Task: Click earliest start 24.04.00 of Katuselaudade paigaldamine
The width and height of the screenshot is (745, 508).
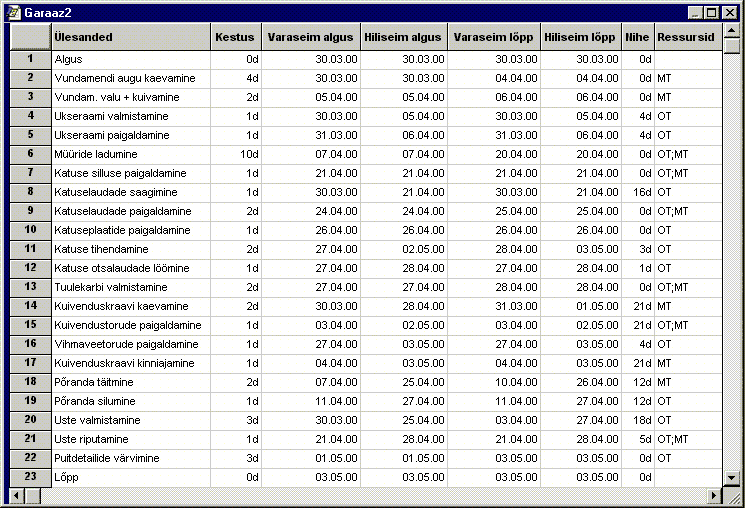Action: pyautogui.click(x=311, y=211)
